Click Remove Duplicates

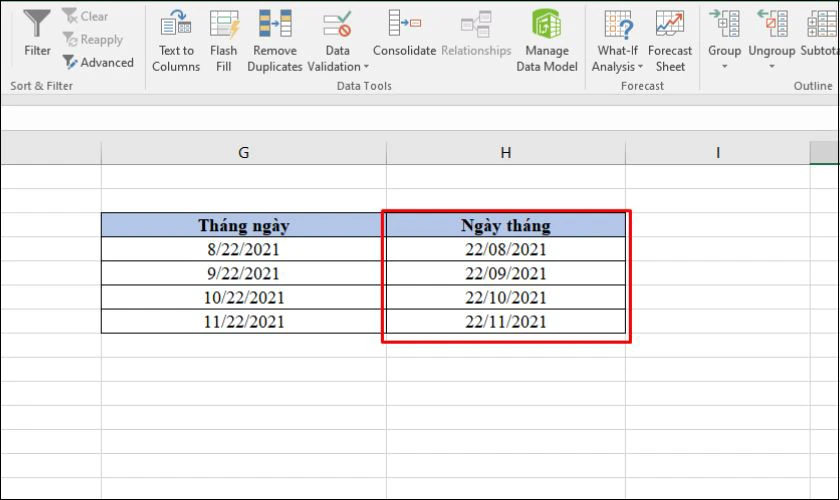275,42
